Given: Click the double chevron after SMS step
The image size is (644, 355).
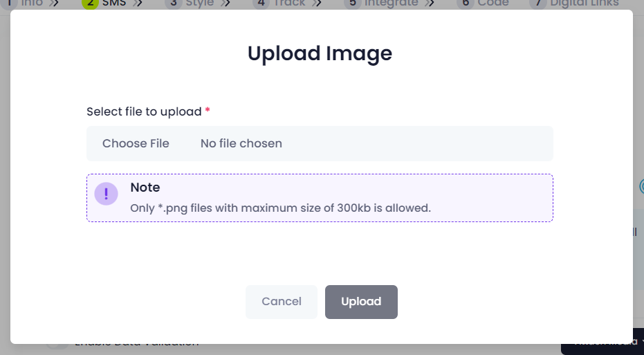Looking at the screenshot, I should point(138,3).
